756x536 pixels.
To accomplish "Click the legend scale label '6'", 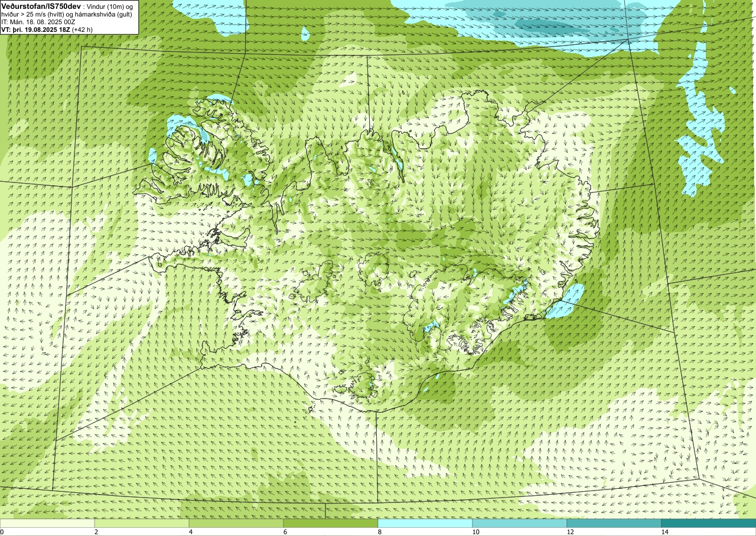I will 285,532.
